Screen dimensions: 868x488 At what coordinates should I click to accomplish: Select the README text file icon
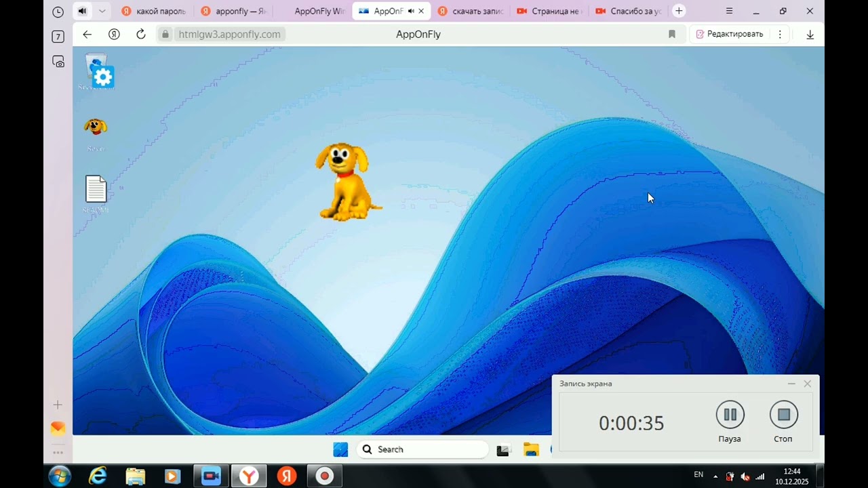click(96, 194)
